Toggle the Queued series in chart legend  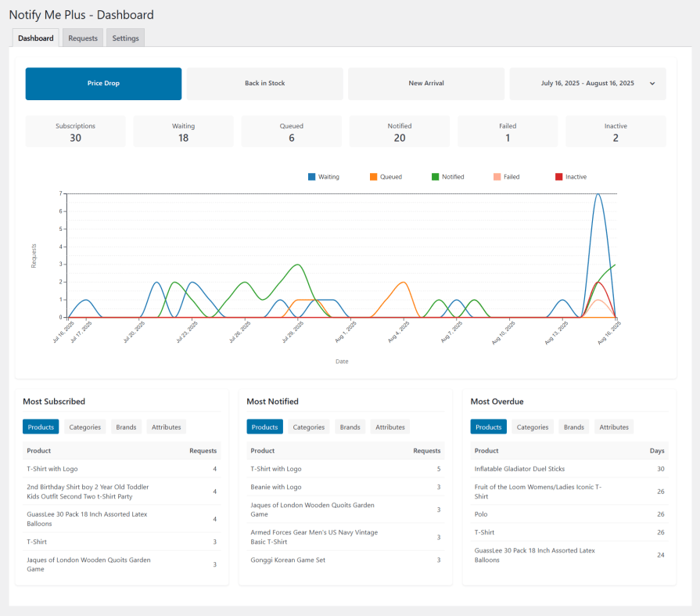(390, 177)
